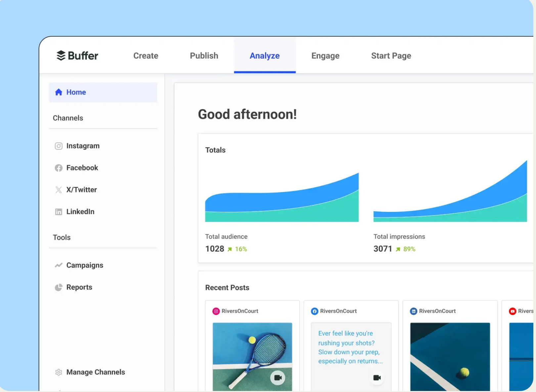Viewport: 536px width, 392px height.
Task: Click the green arrow beside 89%
Action: [x=398, y=249]
